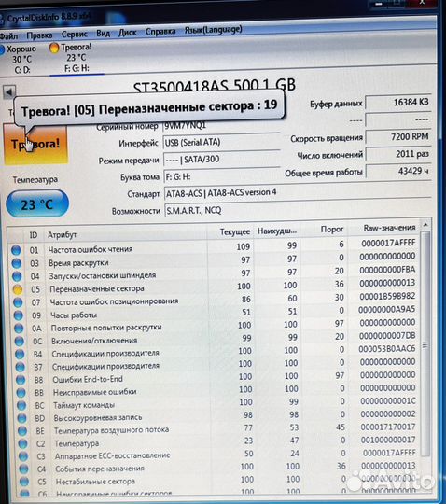Select the Время раскрутки row
Screen dimensions: 446x504
pos(215,260)
